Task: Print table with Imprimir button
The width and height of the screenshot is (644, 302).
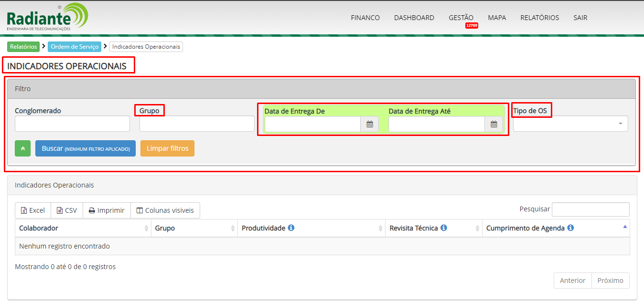Action: (x=107, y=210)
